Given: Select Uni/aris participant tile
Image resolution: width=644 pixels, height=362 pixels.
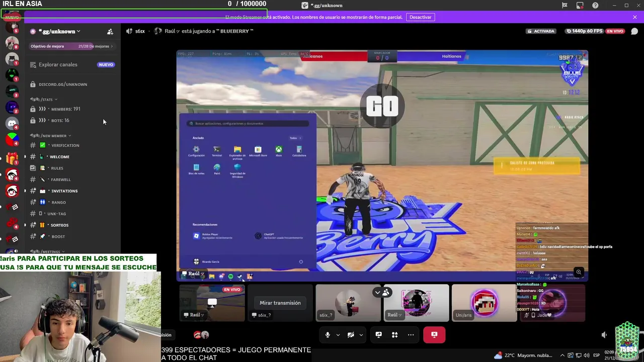Looking at the screenshot, I should tap(484, 303).
